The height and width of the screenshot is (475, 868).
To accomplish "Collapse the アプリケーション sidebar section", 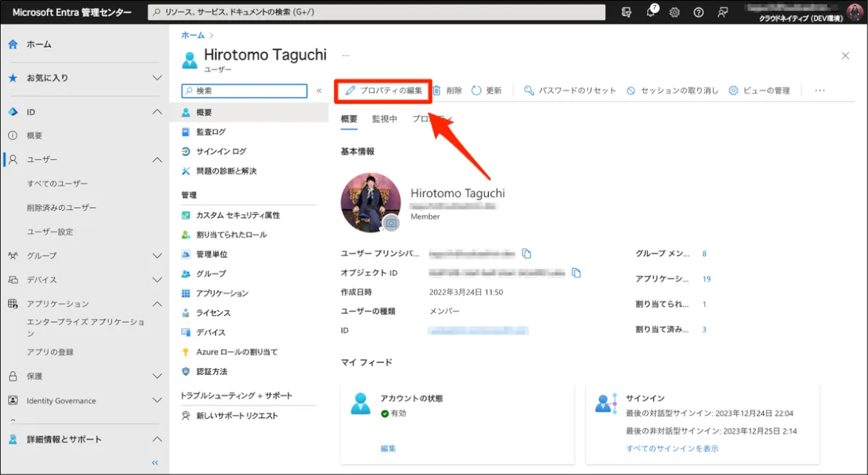I will [157, 304].
